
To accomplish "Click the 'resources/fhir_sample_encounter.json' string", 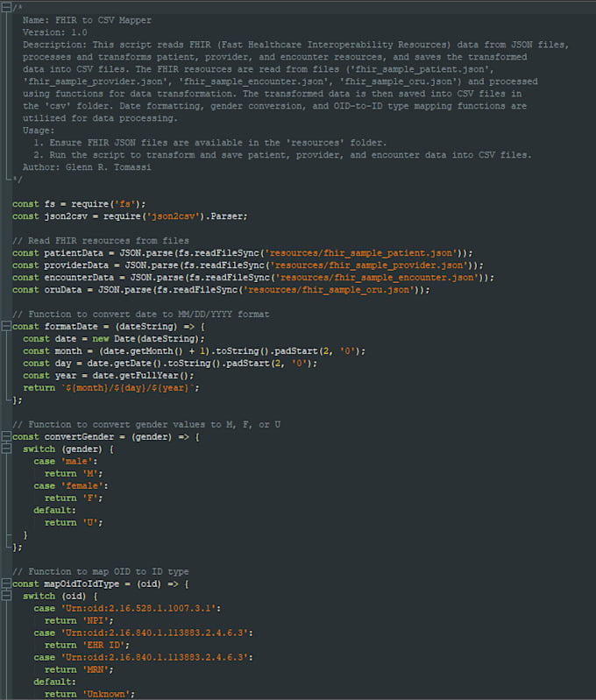I will tap(377, 278).
